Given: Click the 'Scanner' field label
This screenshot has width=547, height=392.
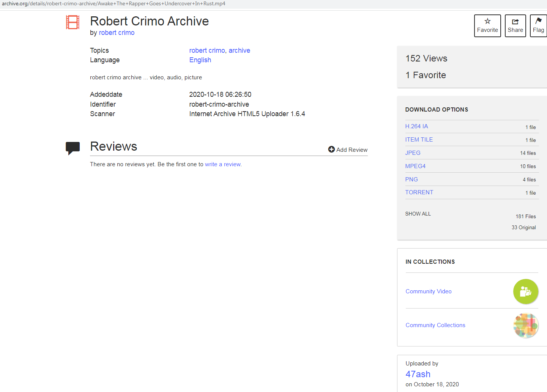Looking at the screenshot, I should (x=102, y=114).
